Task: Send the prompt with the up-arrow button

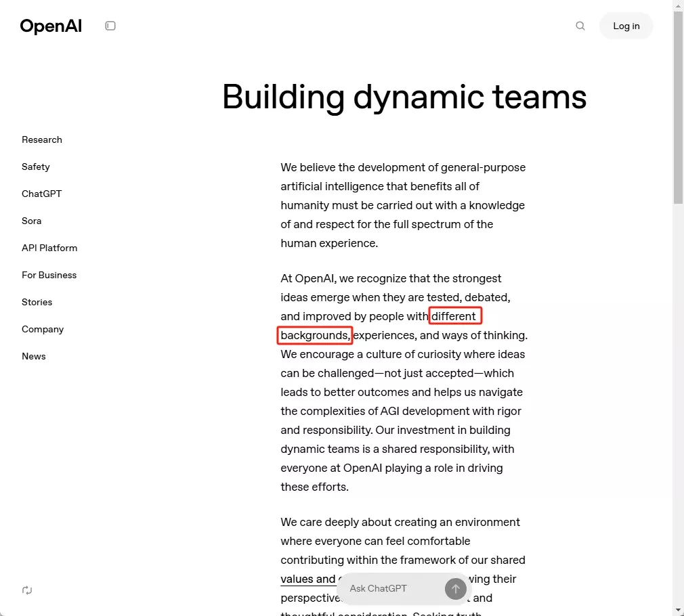Action: point(455,589)
